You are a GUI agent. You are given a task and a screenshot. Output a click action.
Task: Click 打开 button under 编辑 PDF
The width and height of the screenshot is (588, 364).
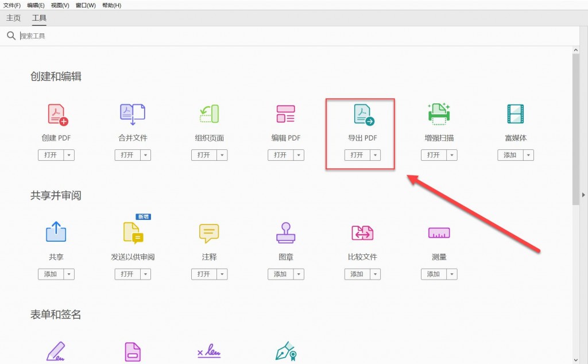pyautogui.click(x=280, y=155)
